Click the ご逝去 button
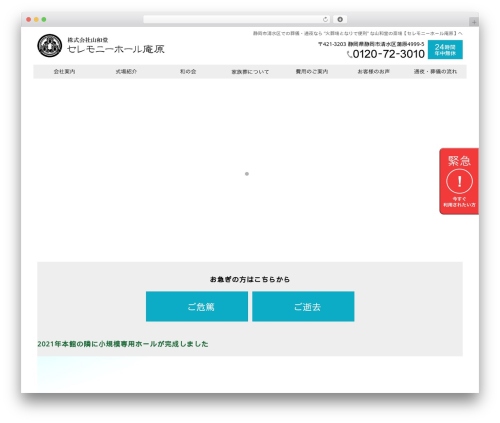The image size is (500, 423). coord(303,306)
